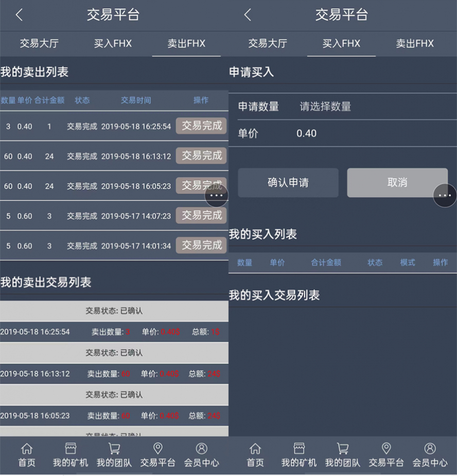Image resolution: width=457 pixels, height=476 pixels.
Task: Tap the 交易状态: 已确认 bar above the 16:05:23 record
Action: click(x=114, y=395)
